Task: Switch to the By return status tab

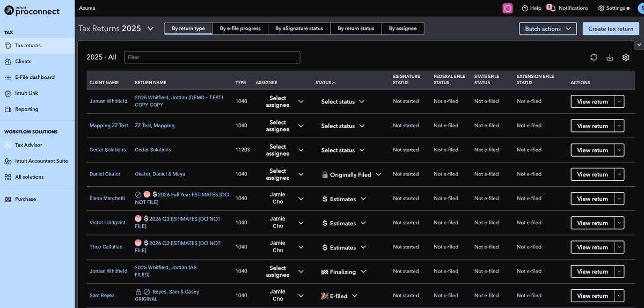Action: (x=356, y=28)
